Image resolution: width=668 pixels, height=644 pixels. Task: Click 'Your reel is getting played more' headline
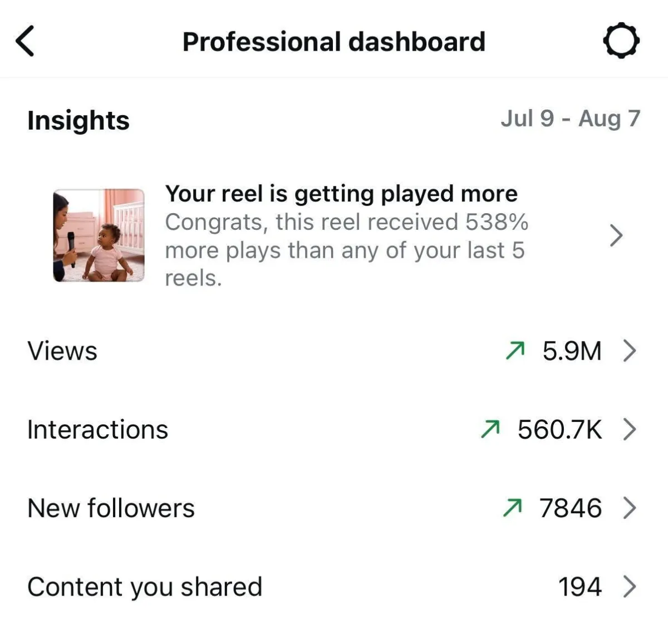pyautogui.click(x=341, y=194)
